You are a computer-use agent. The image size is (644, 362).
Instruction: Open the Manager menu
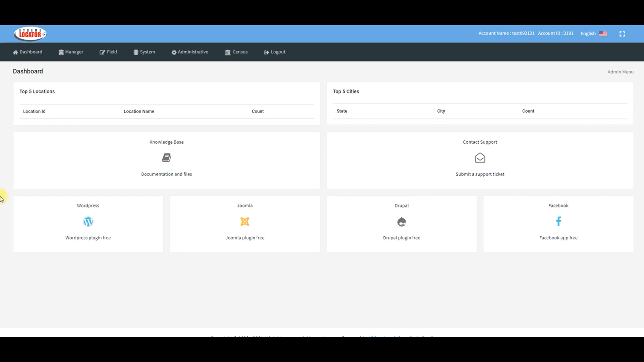click(71, 52)
